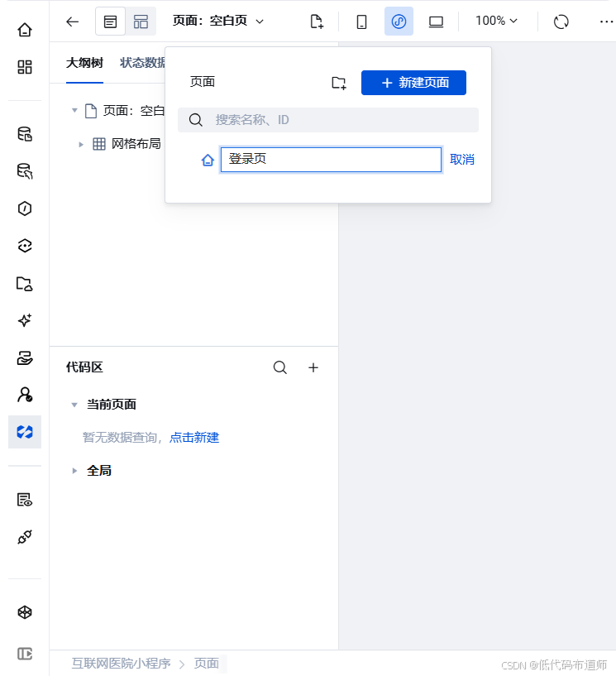Click the plus icon in code area

click(x=313, y=367)
